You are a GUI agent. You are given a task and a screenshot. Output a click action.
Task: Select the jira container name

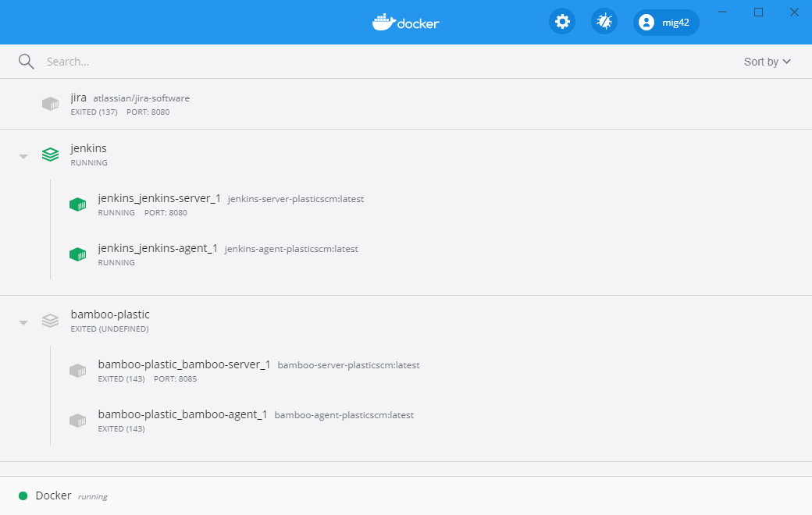tap(79, 98)
